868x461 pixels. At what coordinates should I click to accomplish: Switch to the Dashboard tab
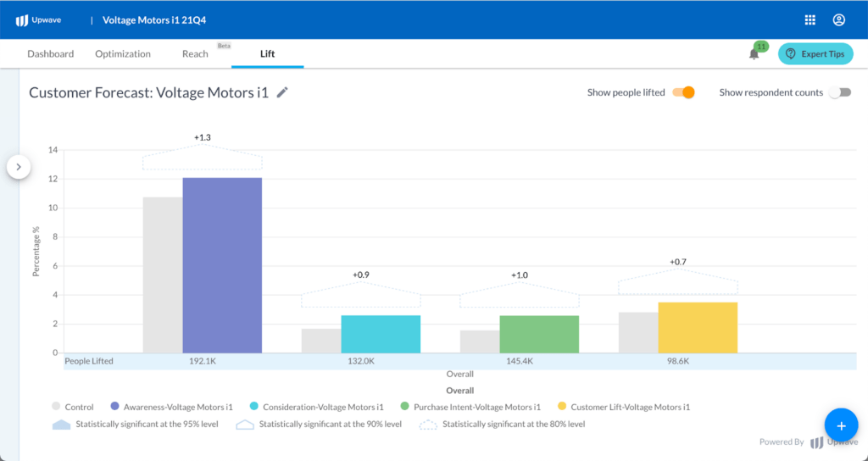coord(50,53)
